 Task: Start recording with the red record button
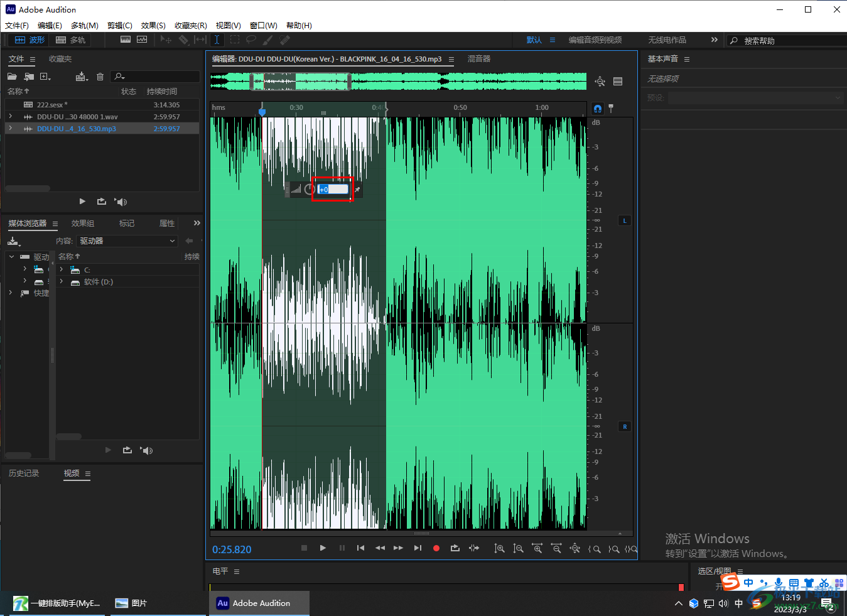point(436,548)
